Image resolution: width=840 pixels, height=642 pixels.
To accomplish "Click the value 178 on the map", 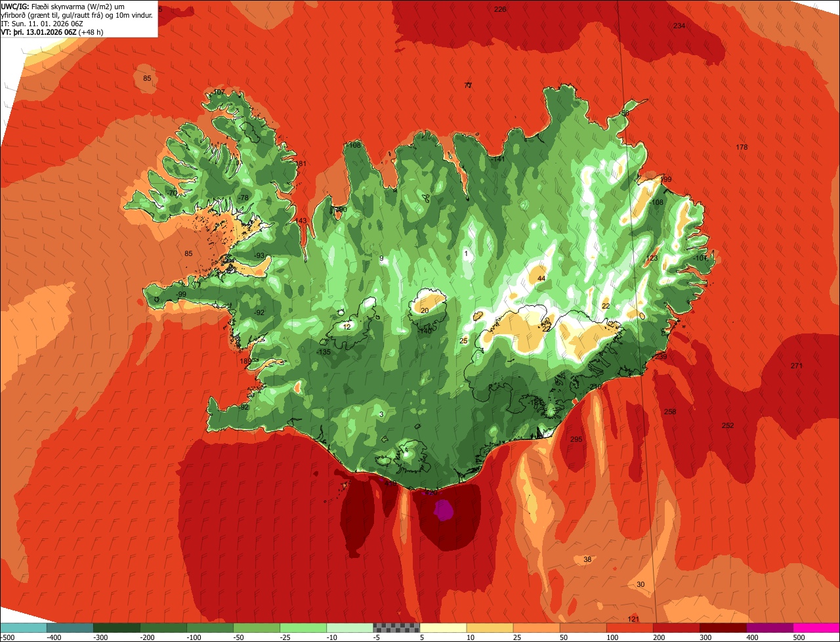I will point(742,147).
